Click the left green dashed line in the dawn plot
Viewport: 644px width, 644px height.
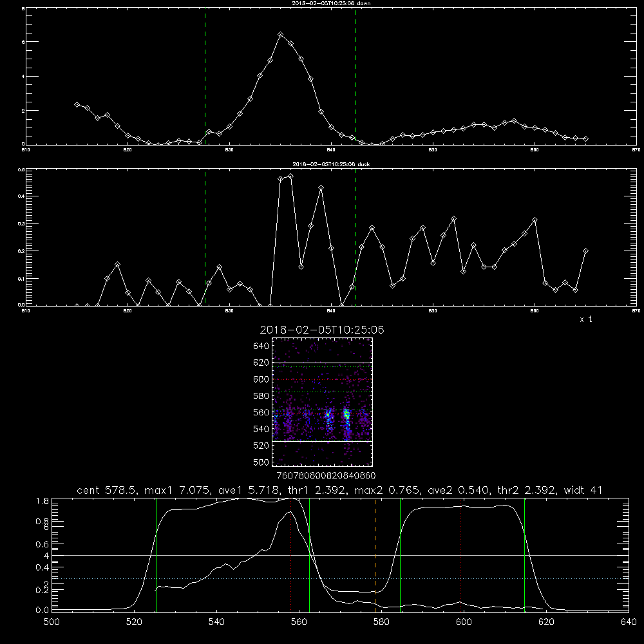tap(205, 77)
